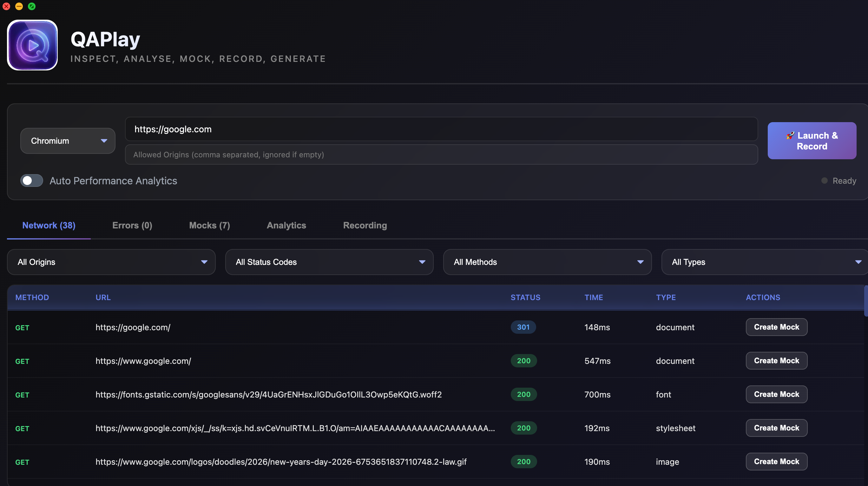Click the network table vertical scrollbar
The image size is (868, 486).
coord(866,301)
